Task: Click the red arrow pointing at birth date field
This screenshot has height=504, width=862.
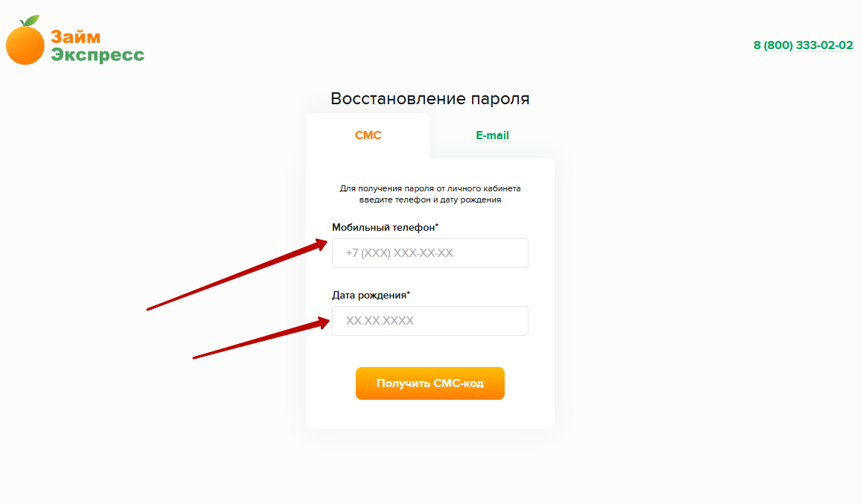Action: pos(261,337)
